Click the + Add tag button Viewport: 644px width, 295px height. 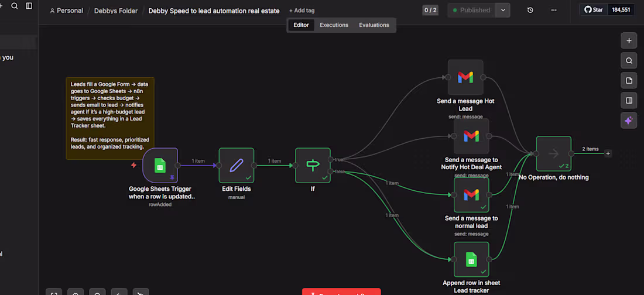click(302, 11)
